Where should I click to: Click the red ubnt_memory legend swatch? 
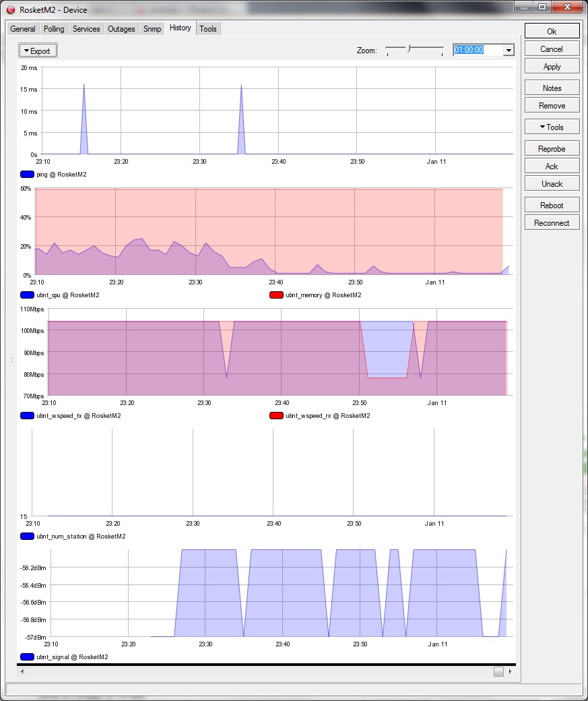pos(276,295)
